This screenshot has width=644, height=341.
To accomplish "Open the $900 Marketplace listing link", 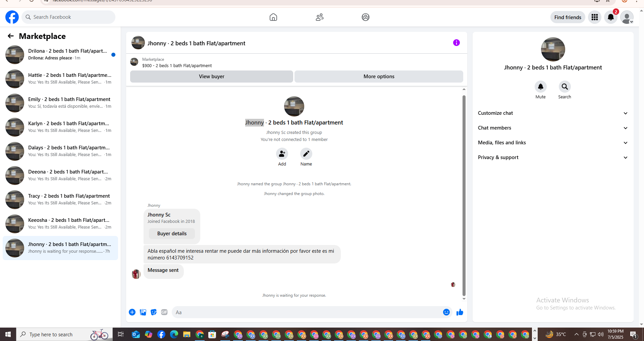I will click(177, 66).
